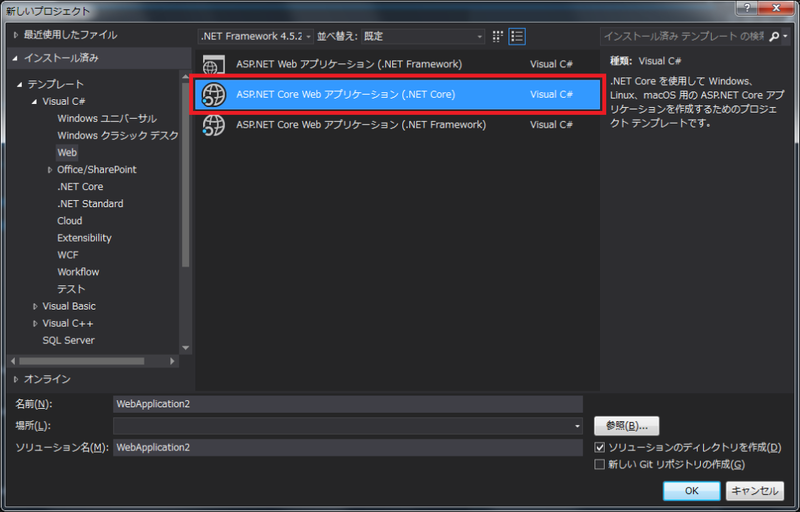The width and height of the screenshot is (800, 512).
Task: Select the ASP.NET Core Web アプリケーション (.NET Framework) row text
Action: coord(361,125)
